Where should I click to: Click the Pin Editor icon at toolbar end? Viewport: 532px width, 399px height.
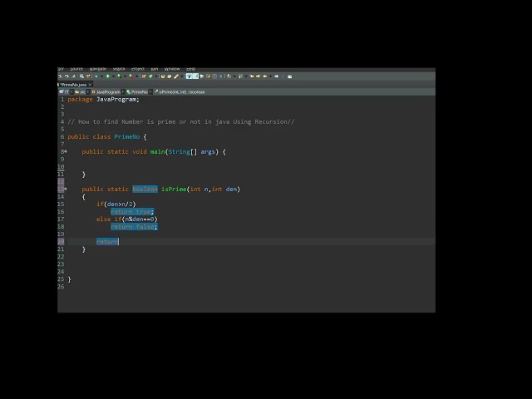(x=290, y=76)
